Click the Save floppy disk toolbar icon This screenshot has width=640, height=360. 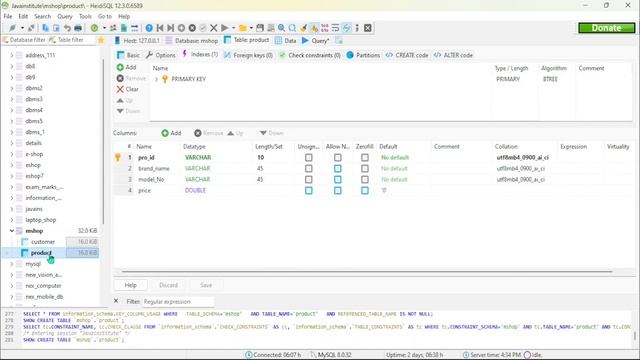pos(260,28)
